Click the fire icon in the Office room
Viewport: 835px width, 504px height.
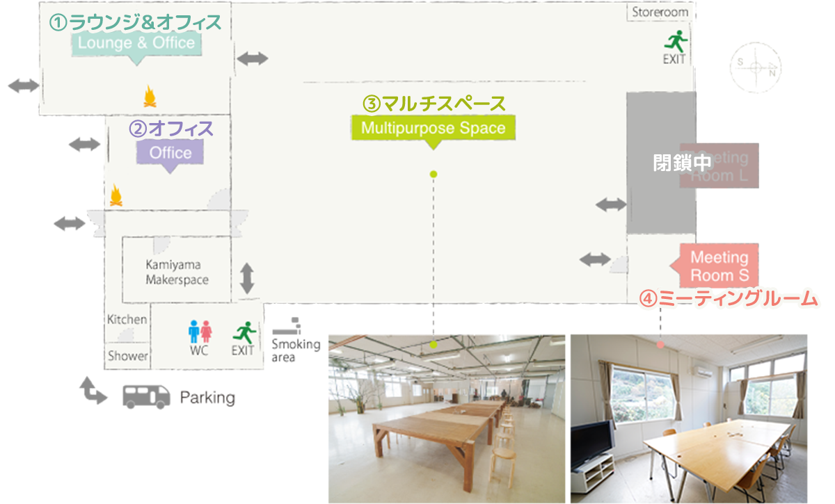coord(116,195)
